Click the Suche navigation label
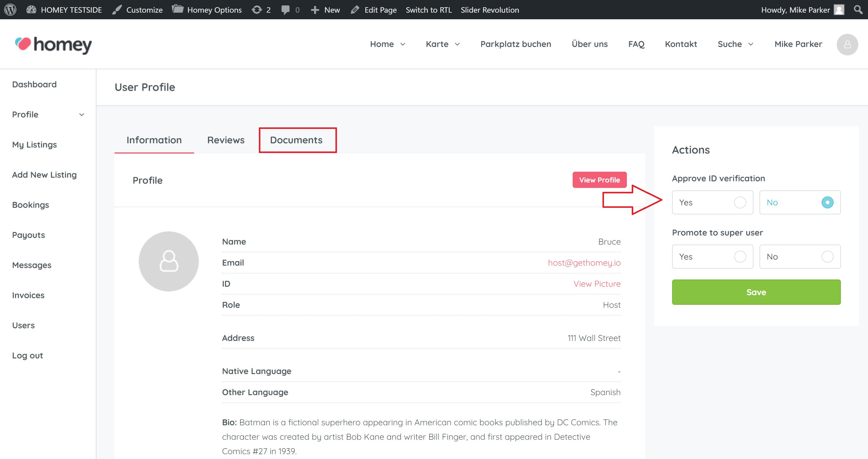This screenshot has width=868, height=459. pyautogui.click(x=729, y=44)
